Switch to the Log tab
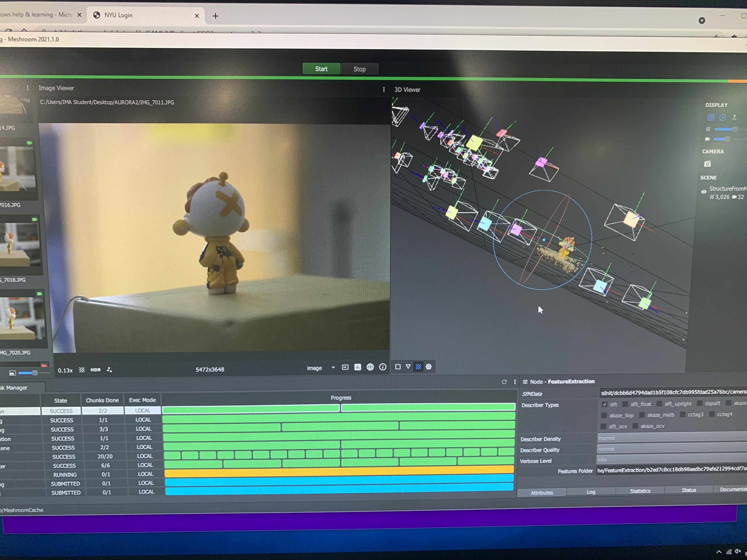747x560 pixels. pos(591,491)
